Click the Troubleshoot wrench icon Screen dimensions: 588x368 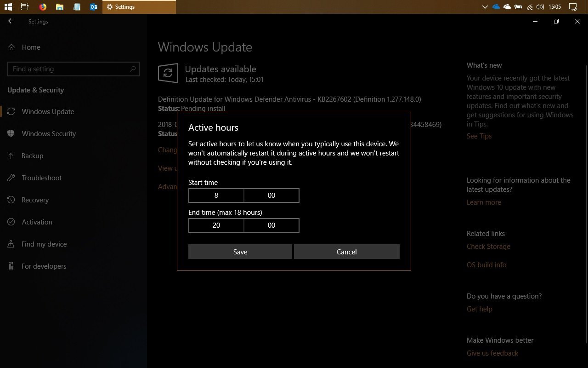[11, 178]
